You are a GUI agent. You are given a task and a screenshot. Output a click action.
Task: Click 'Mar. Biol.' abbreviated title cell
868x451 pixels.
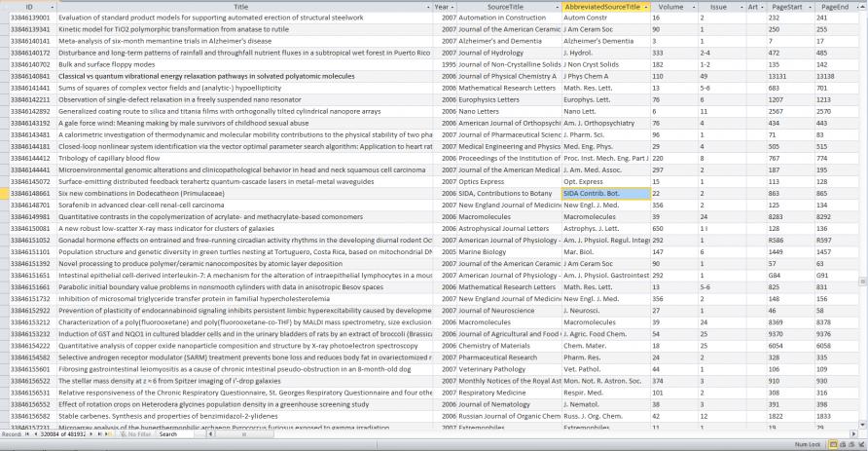(605, 252)
